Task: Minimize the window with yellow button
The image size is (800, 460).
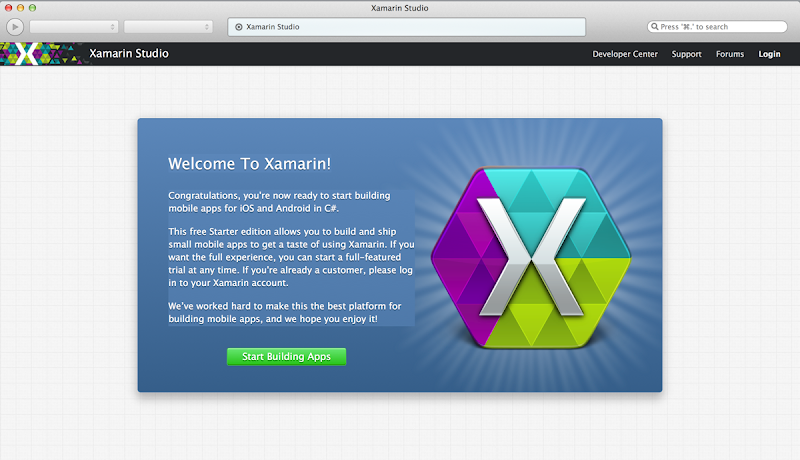Action: [x=20, y=8]
